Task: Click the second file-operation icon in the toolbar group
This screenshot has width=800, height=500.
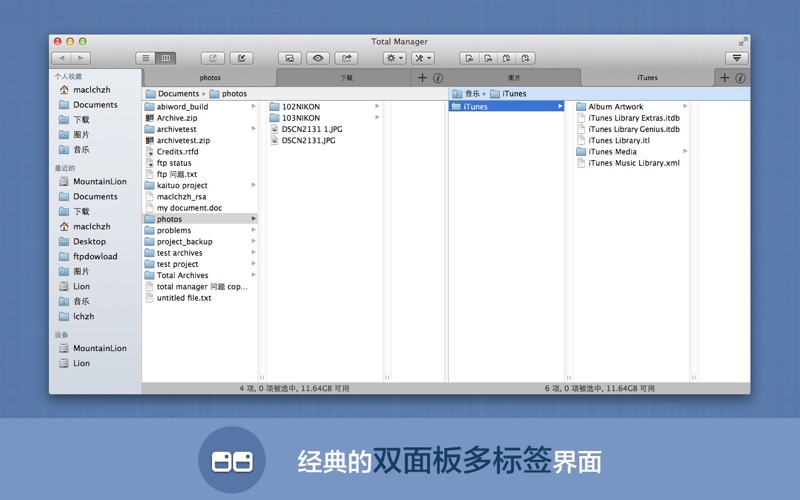Action: [x=488, y=58]
